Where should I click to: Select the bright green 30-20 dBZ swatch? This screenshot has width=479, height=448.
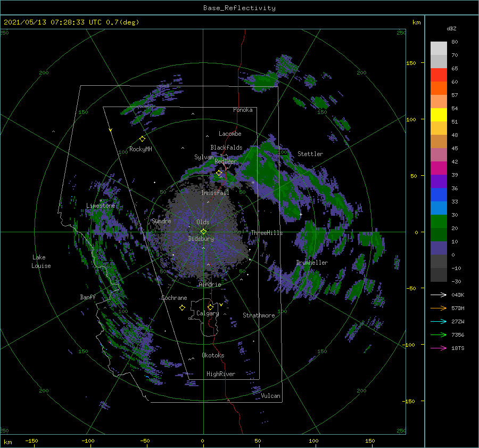439,221
